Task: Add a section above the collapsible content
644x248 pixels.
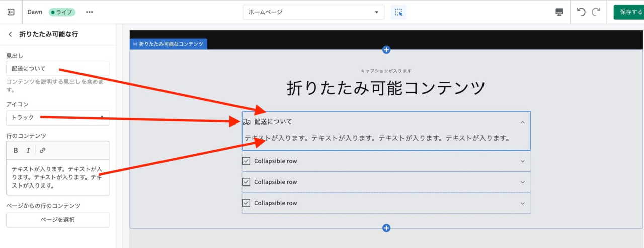Action: tap(386, 50)
